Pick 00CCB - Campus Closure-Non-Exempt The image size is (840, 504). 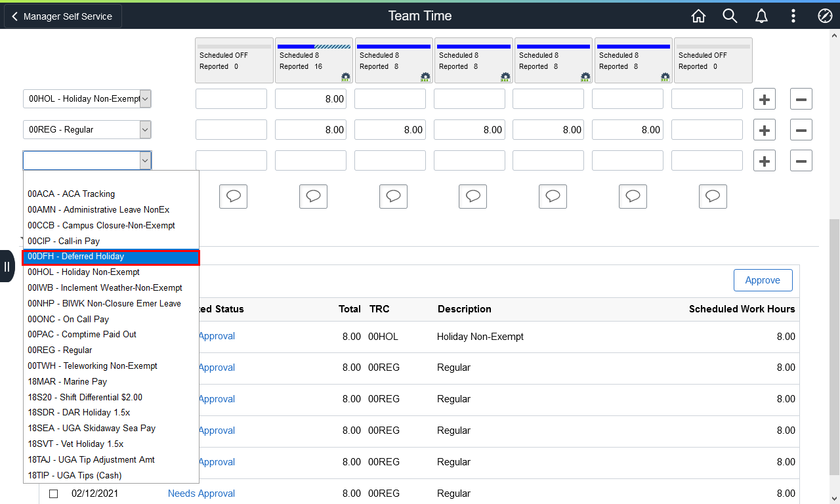coord(111,225)
